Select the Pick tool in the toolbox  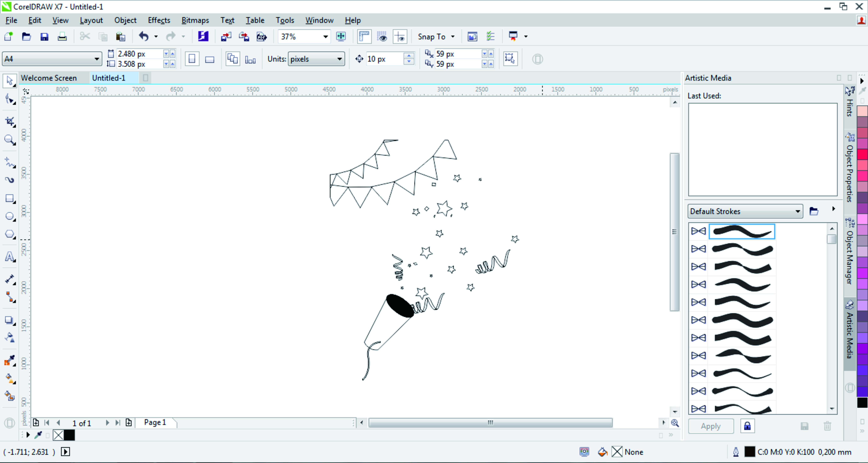click(x=9, y=81)
